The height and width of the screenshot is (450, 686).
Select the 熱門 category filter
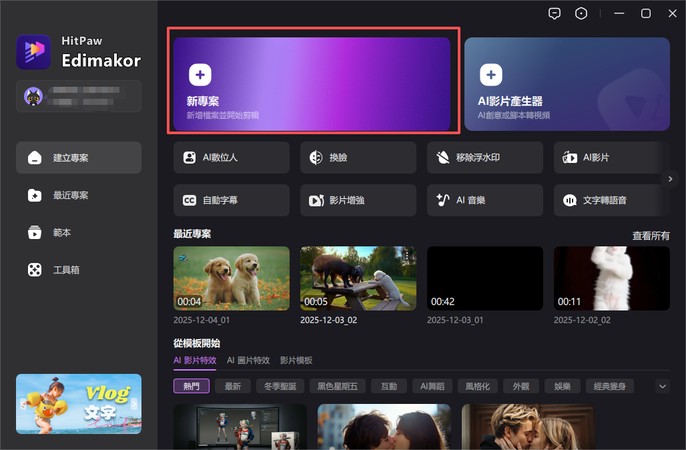click(192, 386)
